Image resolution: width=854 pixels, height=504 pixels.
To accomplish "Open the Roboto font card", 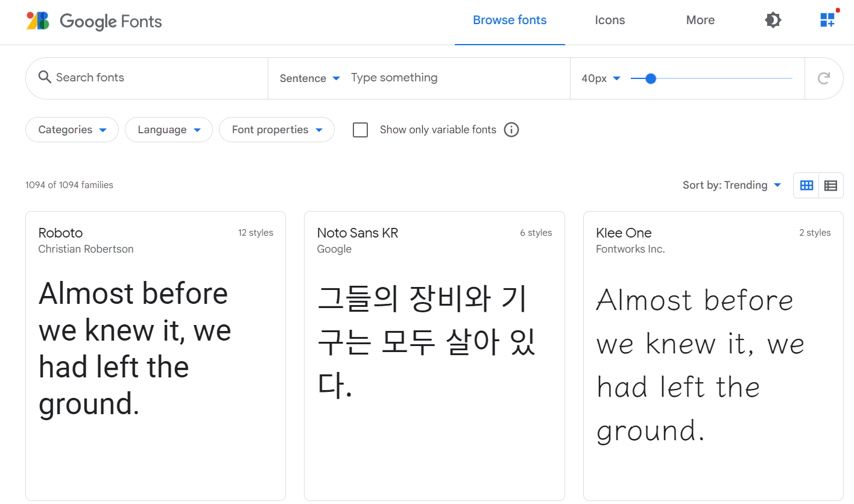I will 156,356.
